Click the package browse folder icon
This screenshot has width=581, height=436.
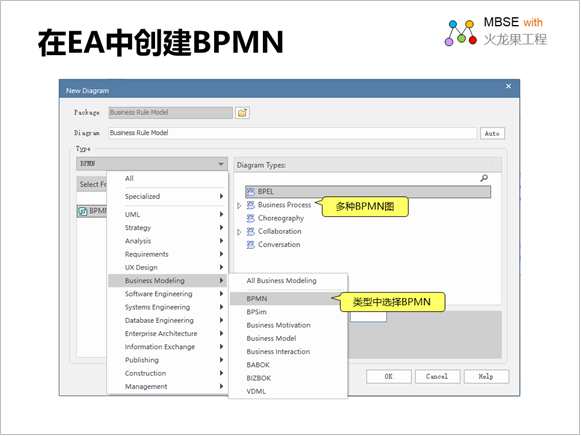pos(242,113)
